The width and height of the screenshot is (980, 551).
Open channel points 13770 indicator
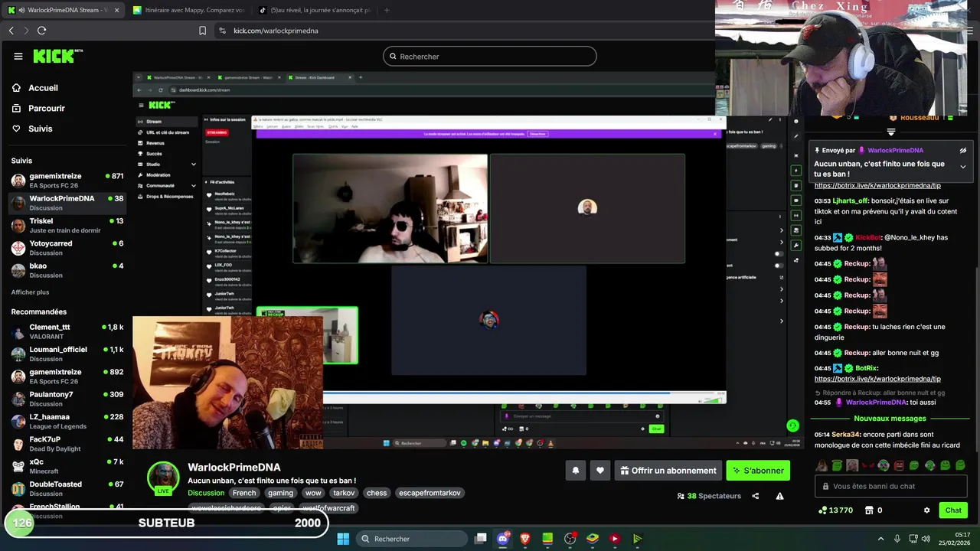click(x=835, y=510)
